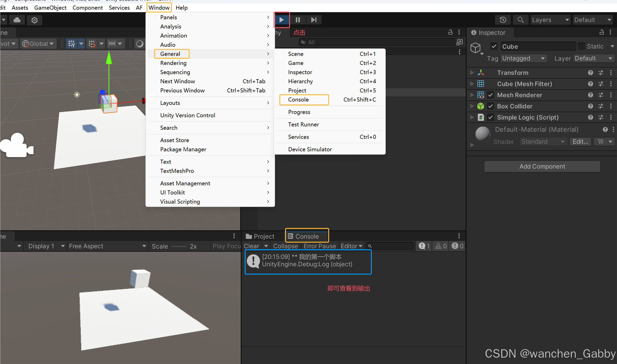
Task: Click the Inspector panel lock icon
Action: (602, 32)
